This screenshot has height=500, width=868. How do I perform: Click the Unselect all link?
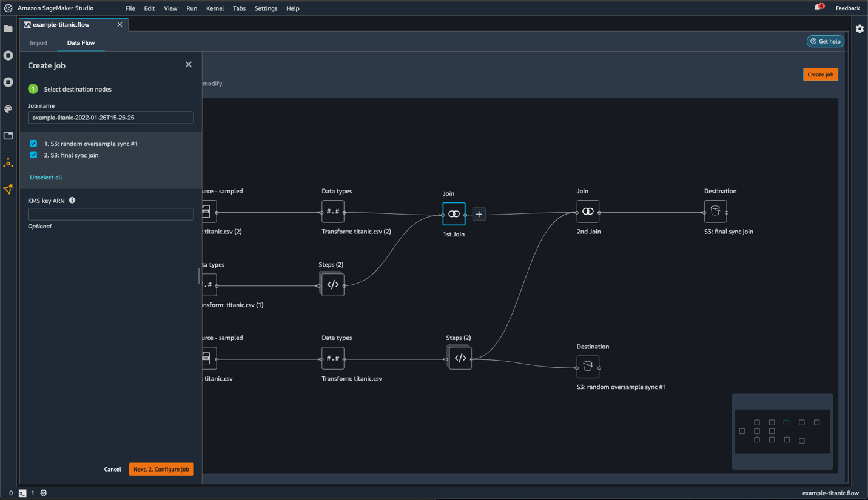click(x=46, y=178)
